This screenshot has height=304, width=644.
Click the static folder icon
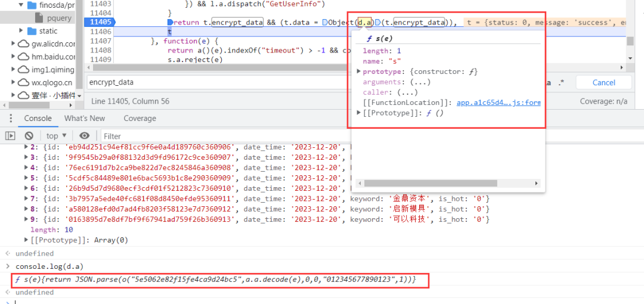click(32, 31)
